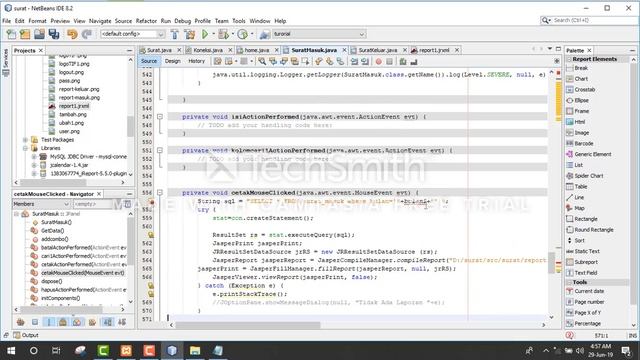Toggle Show Inherited Members in Navigator

point(20,322)
